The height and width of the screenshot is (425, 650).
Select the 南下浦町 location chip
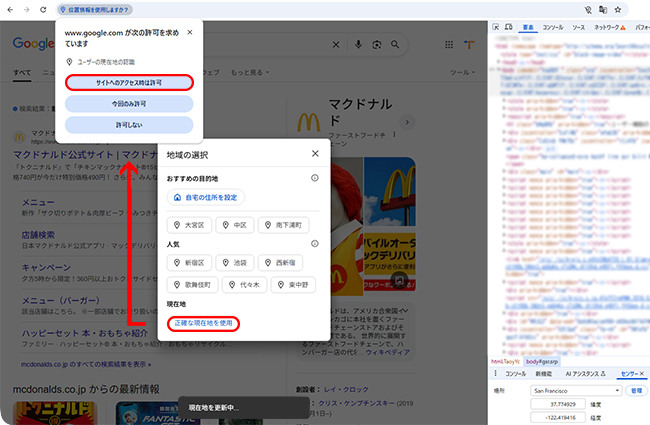284,225
